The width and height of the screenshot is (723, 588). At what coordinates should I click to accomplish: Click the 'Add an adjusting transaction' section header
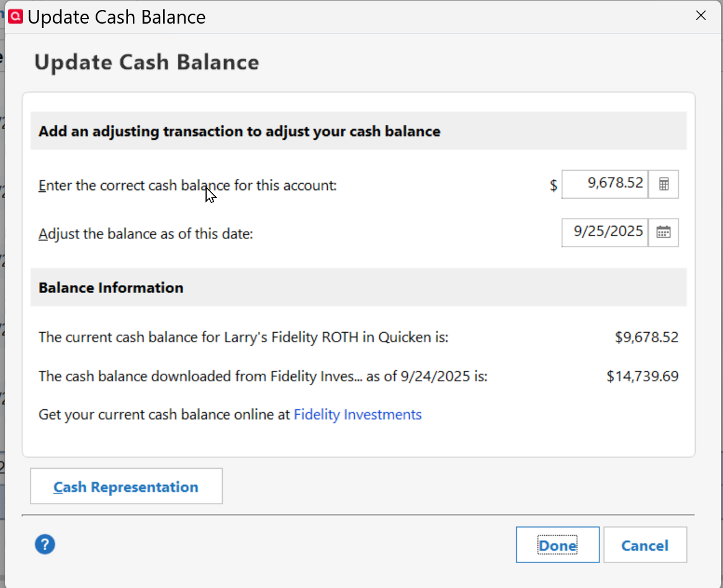[x=240, y=131]
